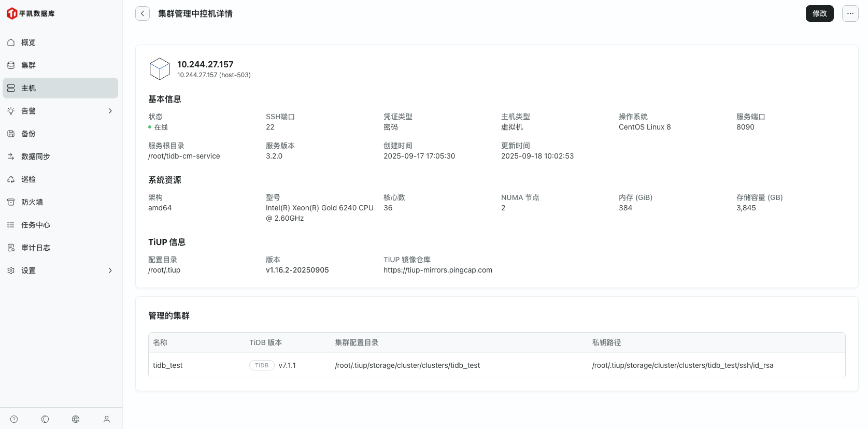Click the 名称 column header
Viewport: 868px width, 429px height.
point(160,342)
